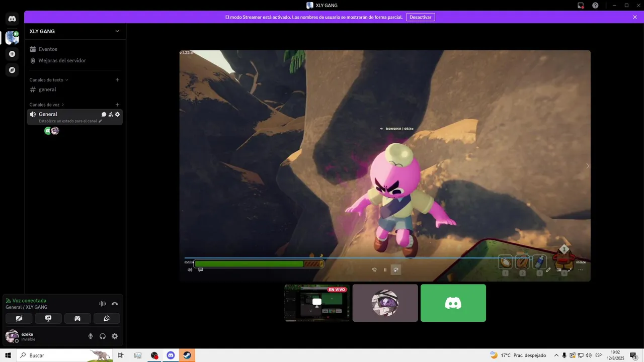Enter fullscreen on the video player

point(570,270)
